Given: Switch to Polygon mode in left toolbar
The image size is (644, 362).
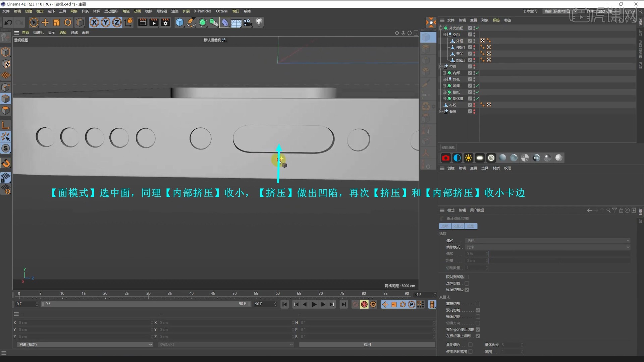Looking at the screenshot, I should click(6, 111).
